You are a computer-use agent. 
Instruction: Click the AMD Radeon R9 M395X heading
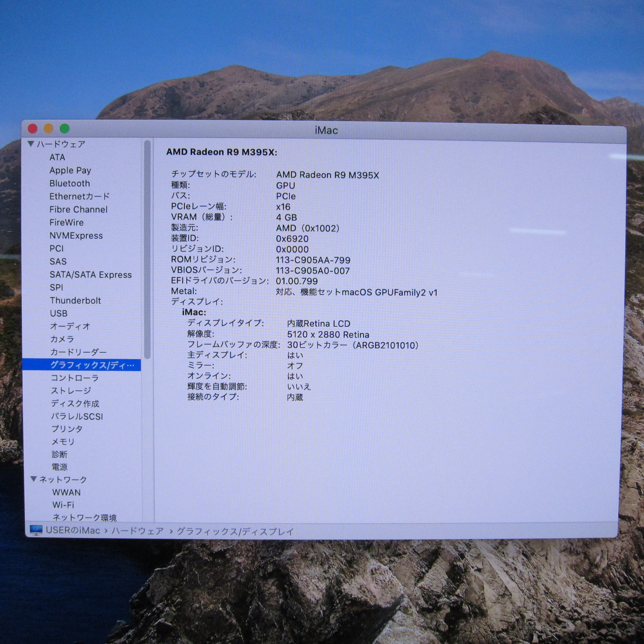click(x=222, y=152)
